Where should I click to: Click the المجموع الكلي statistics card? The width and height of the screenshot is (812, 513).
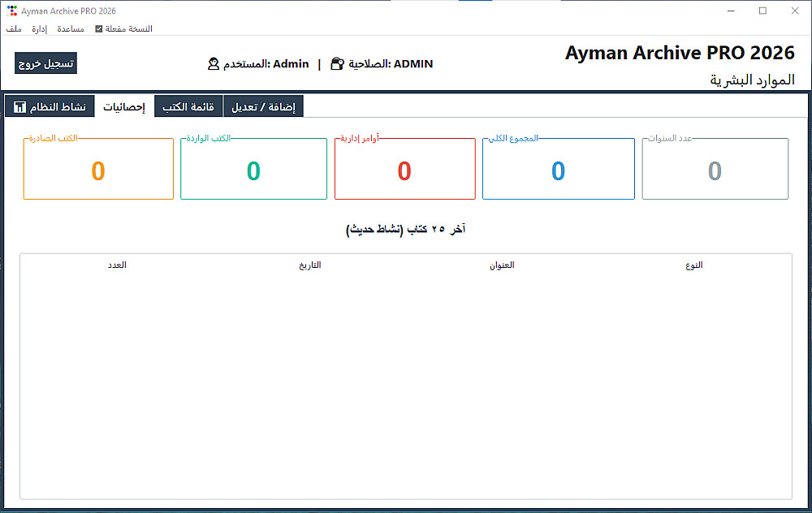(559, 168)
